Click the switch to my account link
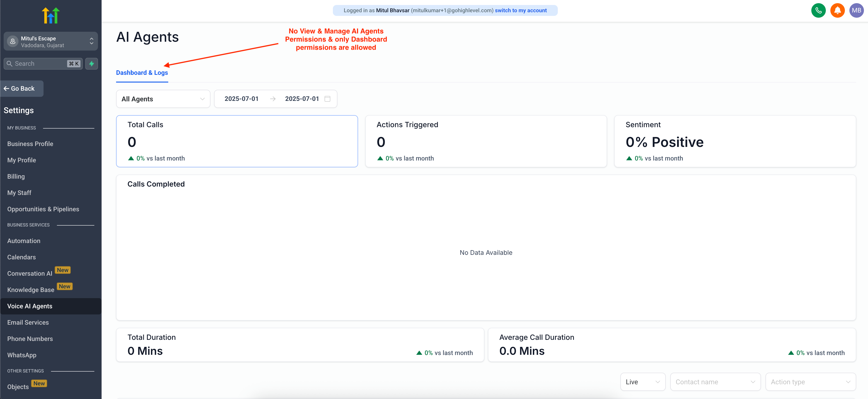 coord(521,10)
